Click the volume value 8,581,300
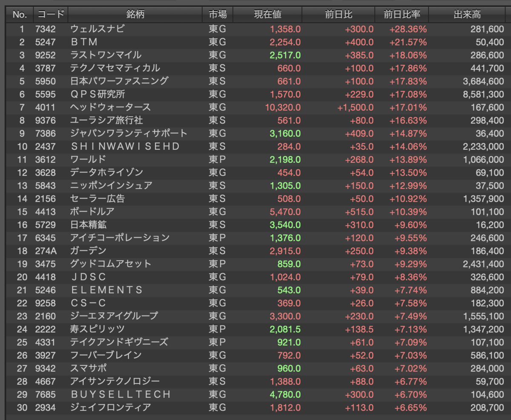Viewport: 511px width, 420px height. tap(483, 94)
